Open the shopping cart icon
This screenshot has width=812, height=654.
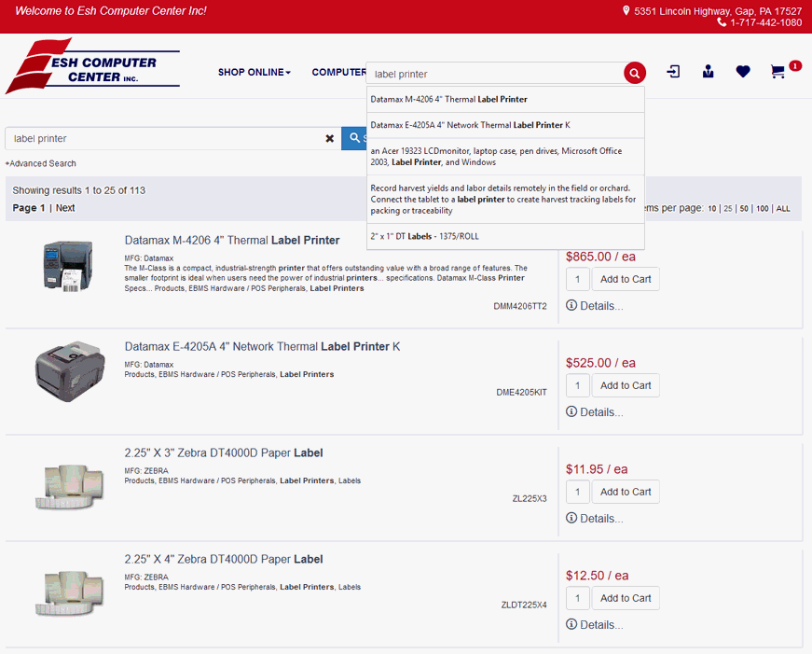(778, 72)
